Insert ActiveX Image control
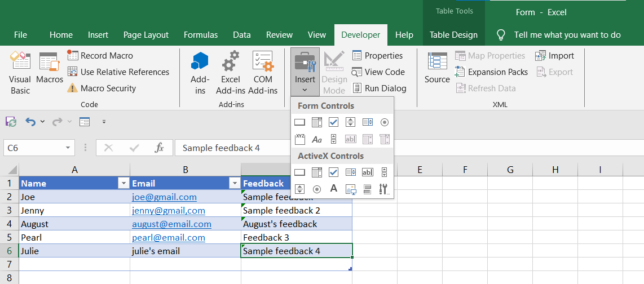This screenshot has height=284, width=644. tap(350, 189)
